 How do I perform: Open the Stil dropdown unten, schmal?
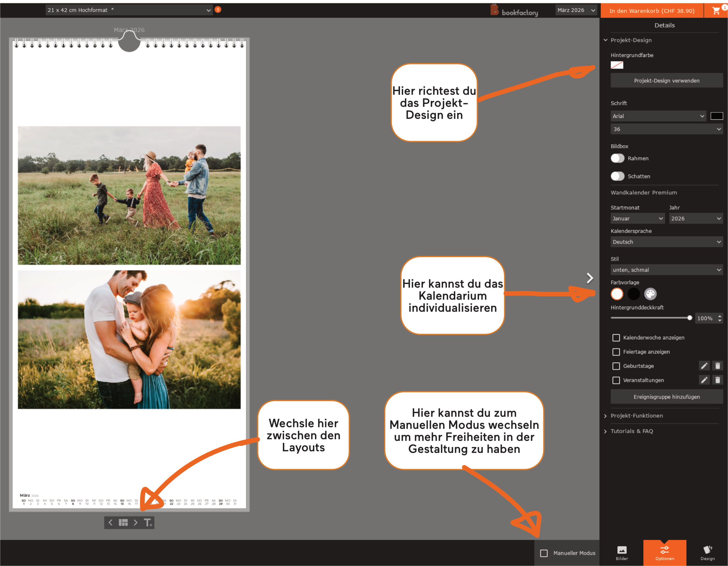666,270
